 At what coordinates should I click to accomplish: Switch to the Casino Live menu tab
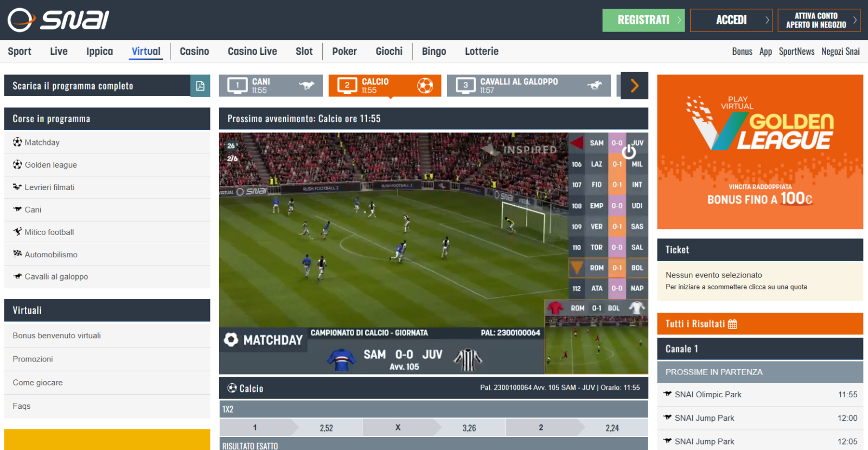pos(252,51)
